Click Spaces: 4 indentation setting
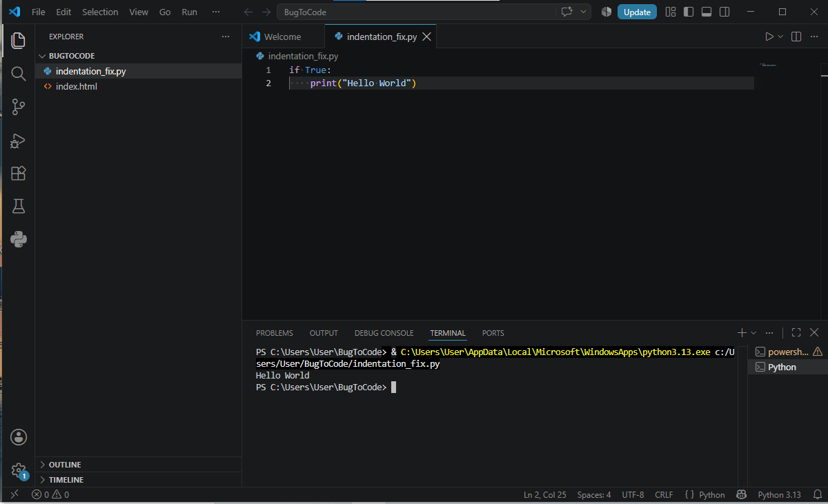The width and height of the screenshot is (828, 504). [594, 494]
